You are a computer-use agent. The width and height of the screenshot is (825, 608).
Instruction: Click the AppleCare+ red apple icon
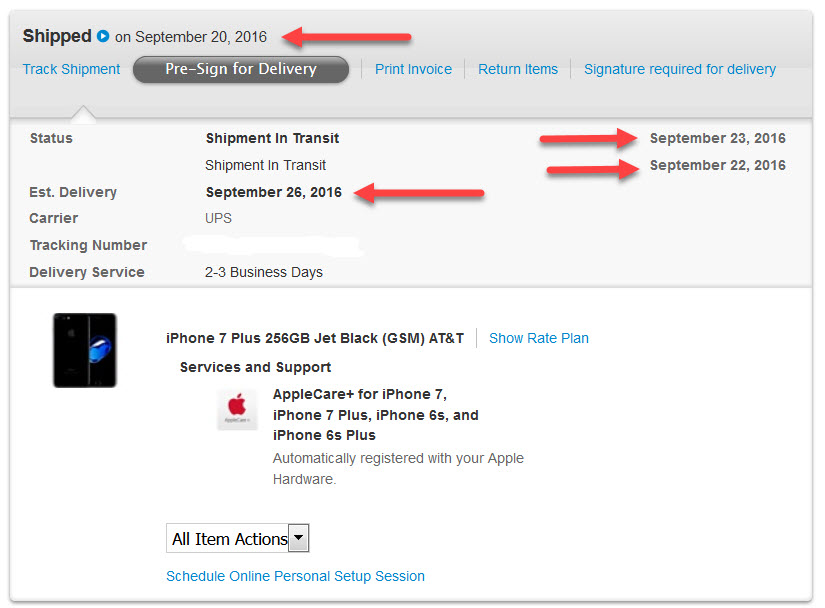[x=237, y=410]
